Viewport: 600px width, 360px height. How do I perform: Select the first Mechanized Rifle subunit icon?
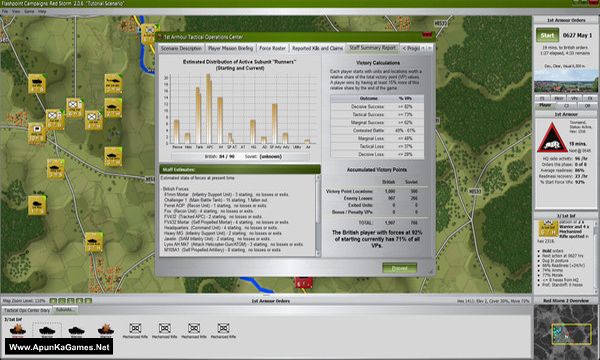pos(135,330)
